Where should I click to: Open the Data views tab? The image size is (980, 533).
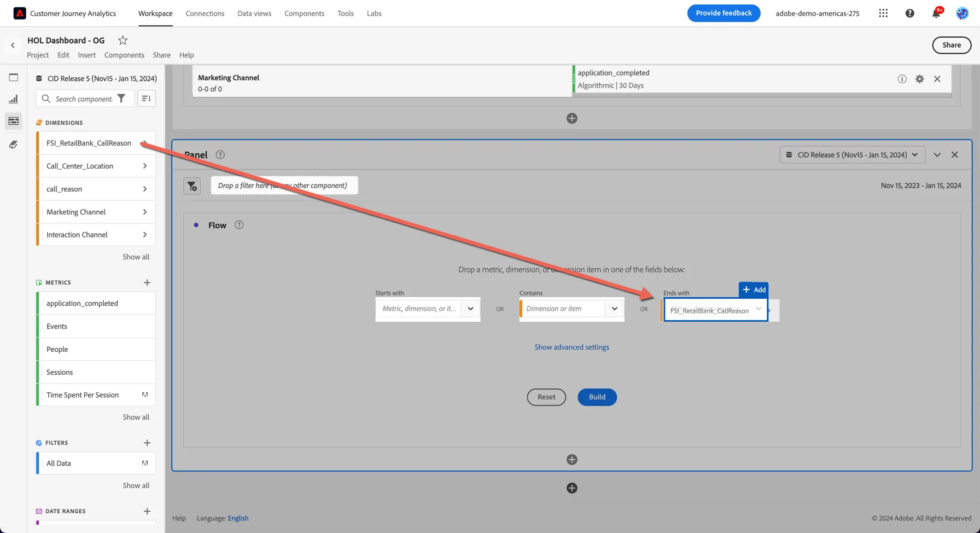[254, 13]
